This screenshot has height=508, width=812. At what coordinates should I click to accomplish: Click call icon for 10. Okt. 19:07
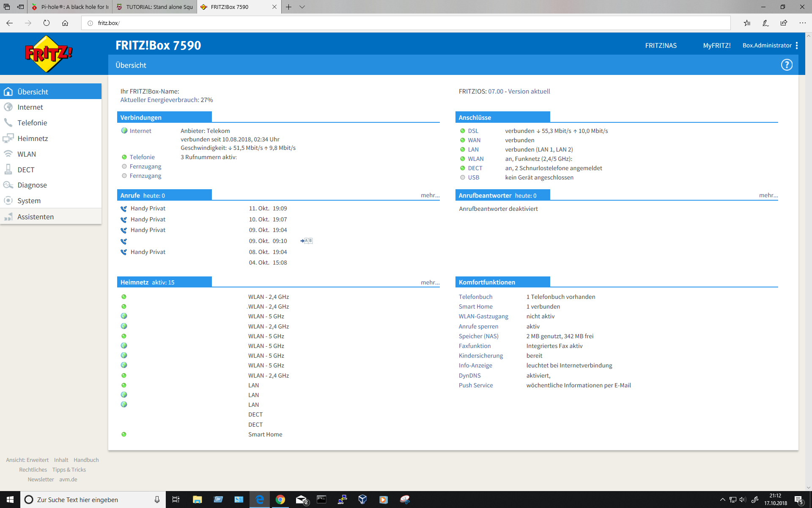coord(123,220)
